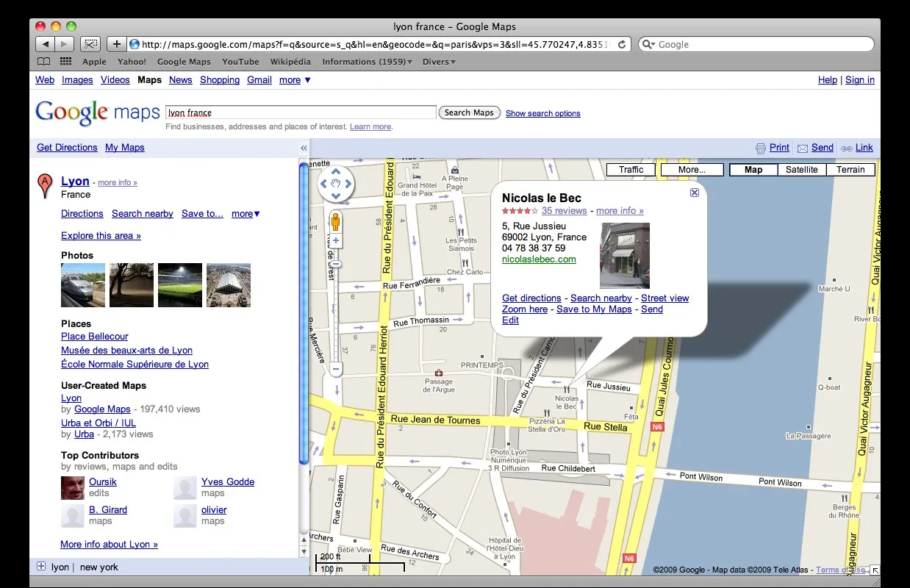Open the More... map layers menu
The width and height of the screenshot is (910, 588).
(692, 169)
